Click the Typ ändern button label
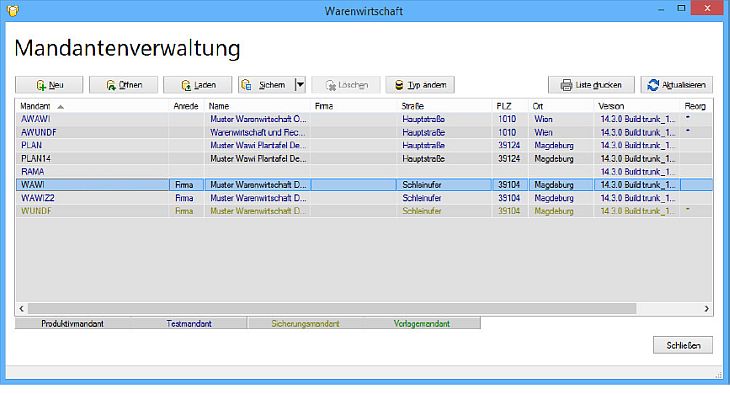 pos(427,85)
